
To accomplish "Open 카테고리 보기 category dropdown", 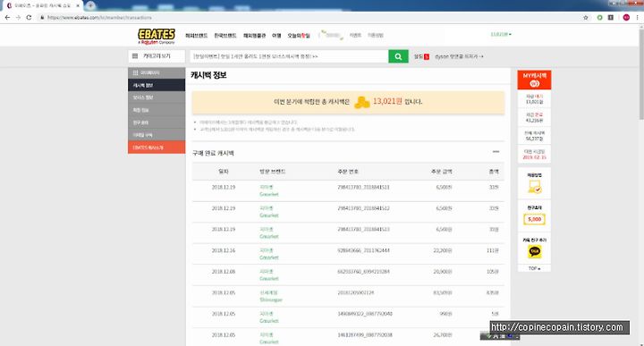I will [x=157, y=55].
